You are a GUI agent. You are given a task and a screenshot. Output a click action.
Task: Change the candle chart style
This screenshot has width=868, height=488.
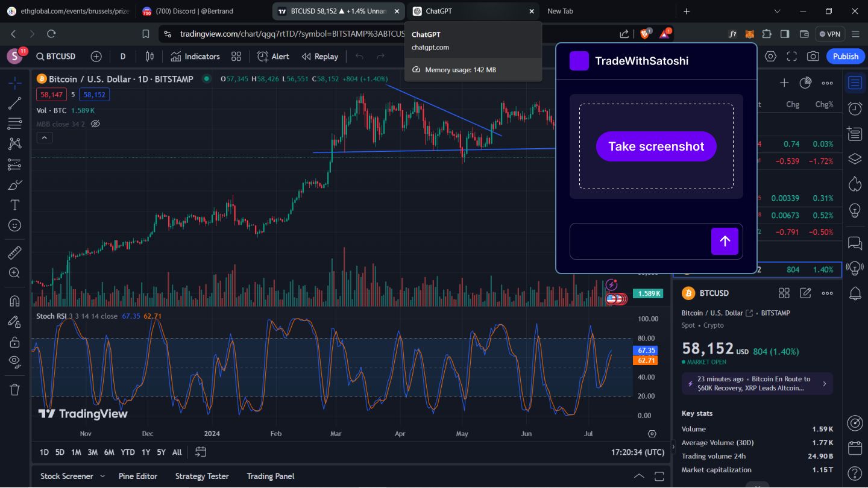149,56
